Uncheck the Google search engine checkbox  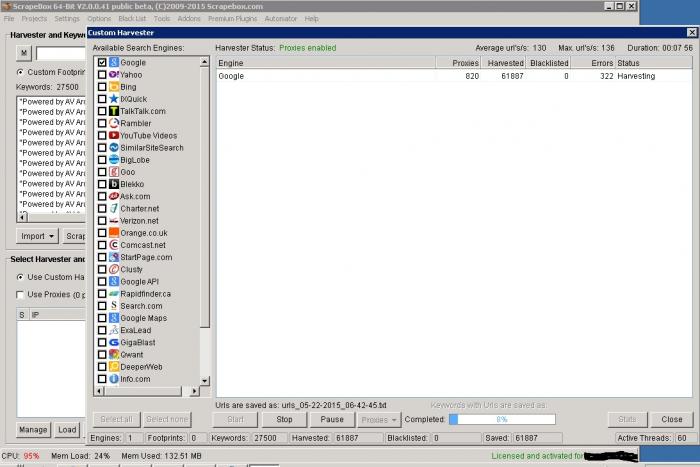point(102,62)
